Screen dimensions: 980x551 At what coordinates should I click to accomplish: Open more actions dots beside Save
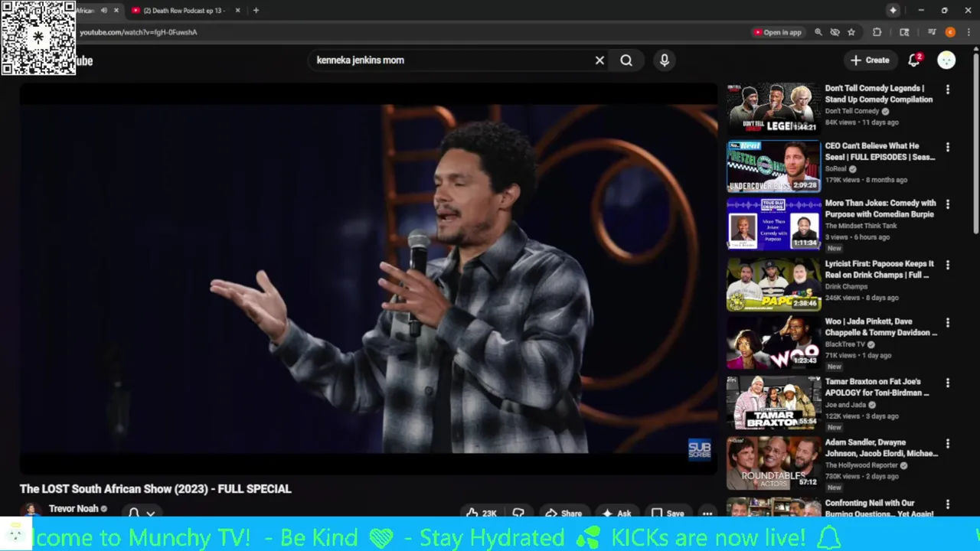(707, 514)
